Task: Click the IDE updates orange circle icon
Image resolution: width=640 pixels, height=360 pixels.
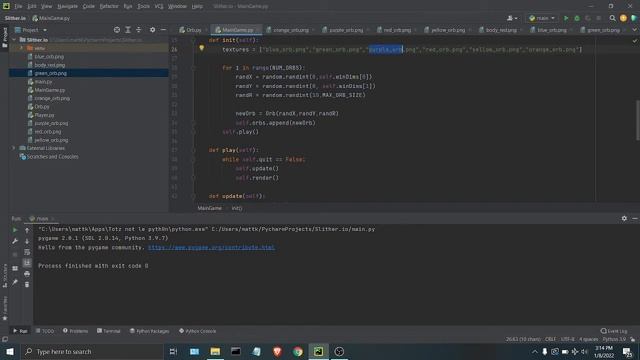Action: tap(623, 18)
